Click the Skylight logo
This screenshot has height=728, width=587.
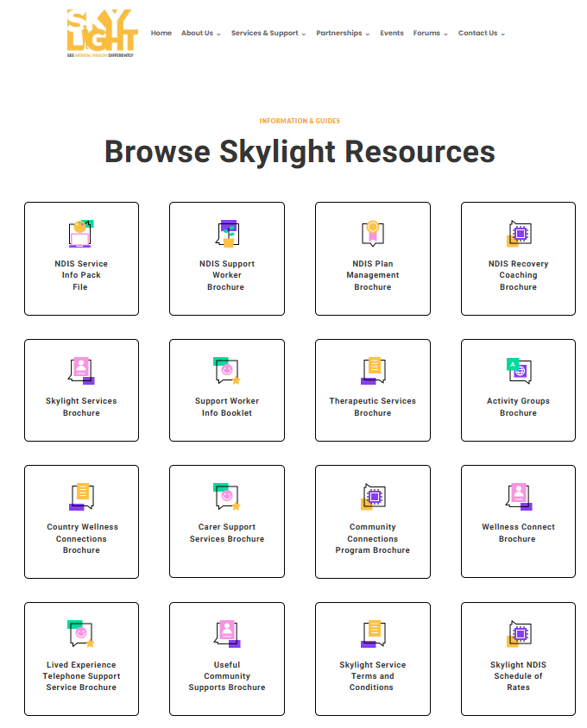(102, 33)
